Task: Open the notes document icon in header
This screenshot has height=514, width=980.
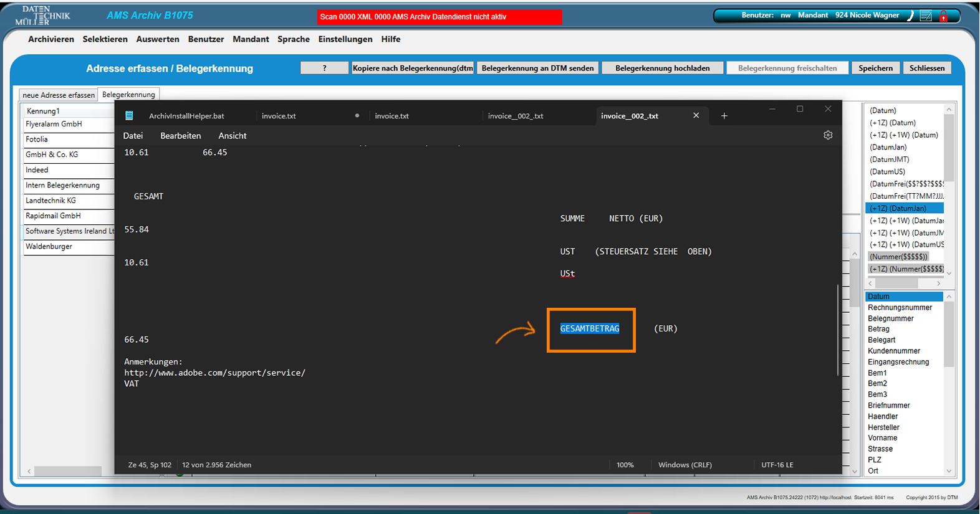Action: tap(926, 16)
